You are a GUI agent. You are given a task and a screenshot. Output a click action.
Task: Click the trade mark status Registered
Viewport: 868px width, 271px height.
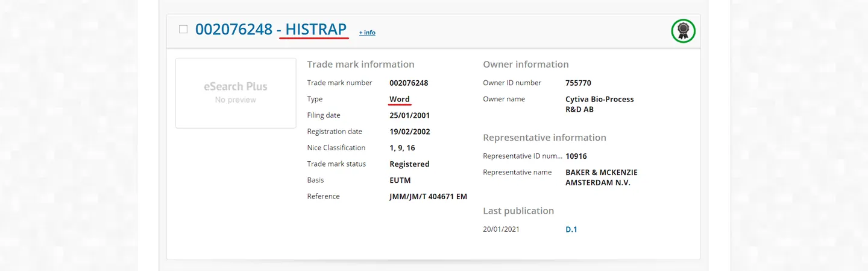tap(409, 164)
